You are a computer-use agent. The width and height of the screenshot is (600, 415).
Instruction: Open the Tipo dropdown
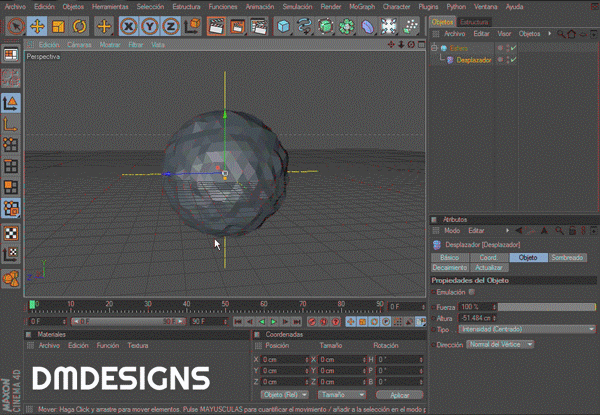pyautogui.click(x=527, y=329)
